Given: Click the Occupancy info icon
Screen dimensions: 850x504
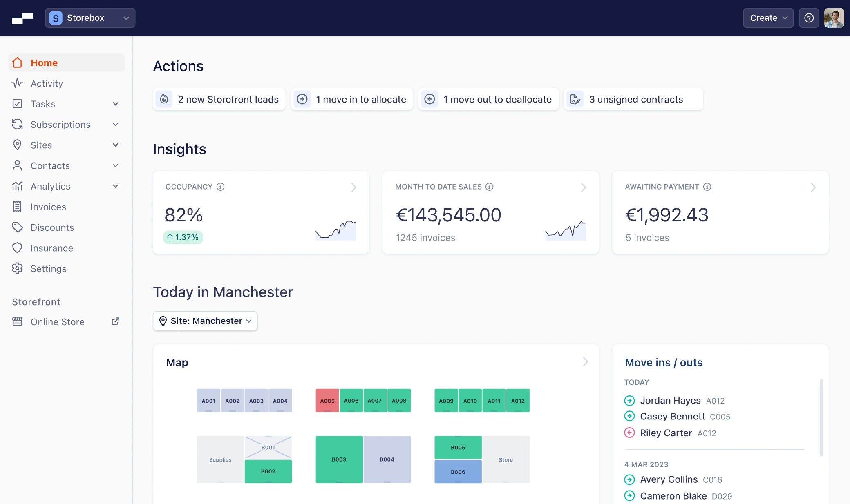Looking at the screenshot, I should (x=221, y=187).
